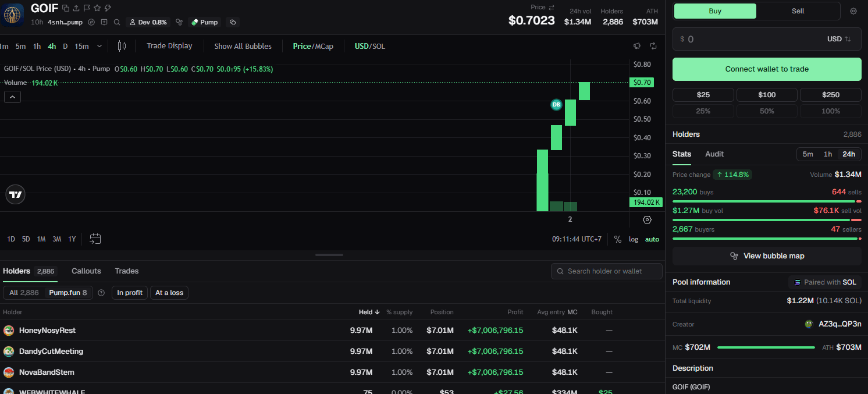Open the share icon beside GOIF
This screenshot has height=394, width=868.
76,8
